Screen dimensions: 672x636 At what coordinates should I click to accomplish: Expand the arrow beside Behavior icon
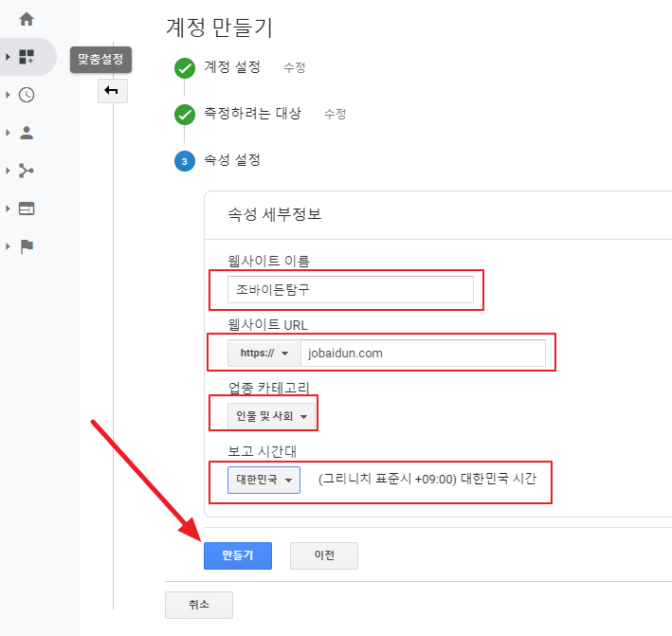tap(8, 209)
